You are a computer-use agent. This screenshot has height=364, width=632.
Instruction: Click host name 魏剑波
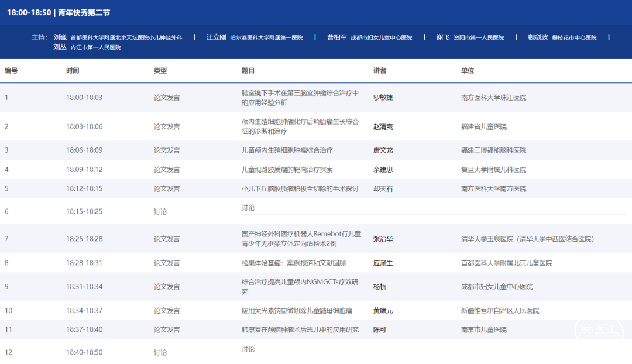coord(537,37)
